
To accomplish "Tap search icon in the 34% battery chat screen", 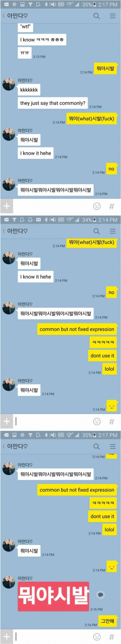I will (x=97, y=231).
